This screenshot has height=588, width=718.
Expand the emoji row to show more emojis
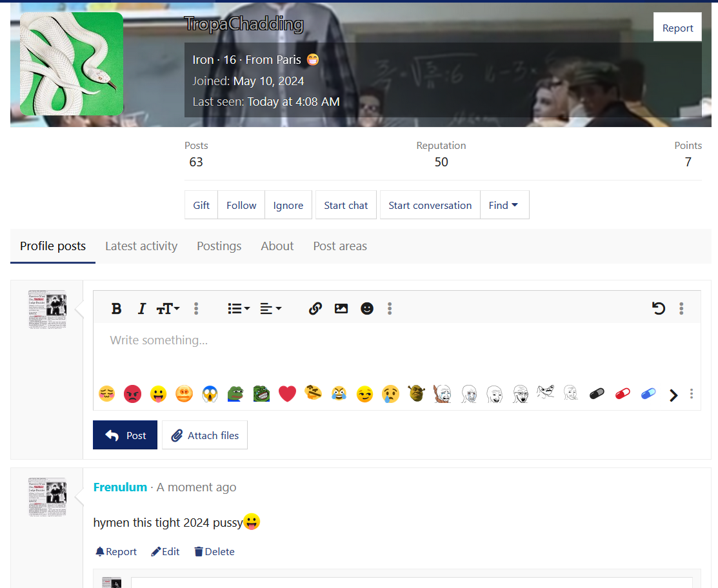click(673, 394)
